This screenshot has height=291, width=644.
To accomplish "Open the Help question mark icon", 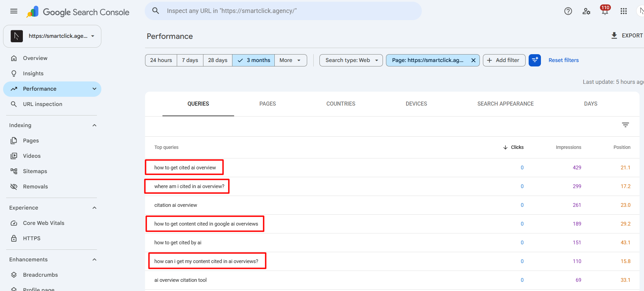I will pos(568,11).
